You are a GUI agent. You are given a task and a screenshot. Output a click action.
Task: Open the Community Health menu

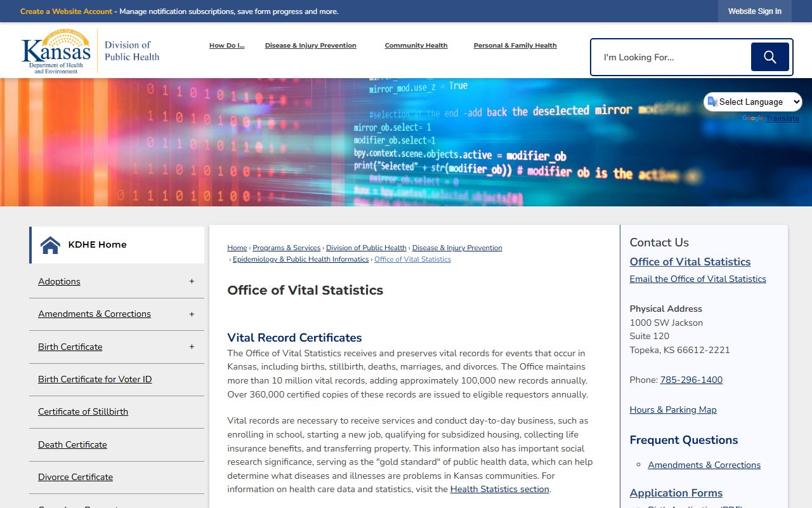pos(416,46)
